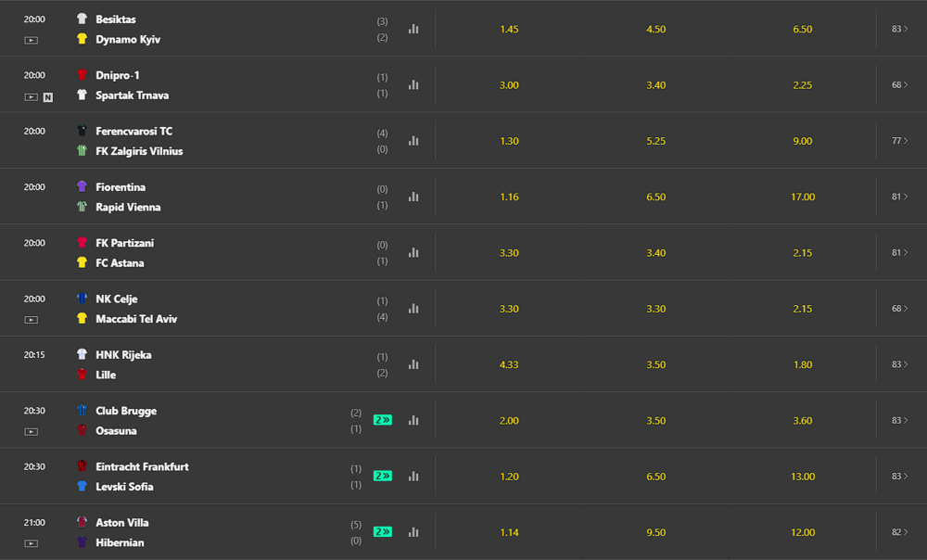Expand 83 more markets for Besiktas match
Image resolution: width=927 pixels, height=560 pixels.
900,29
